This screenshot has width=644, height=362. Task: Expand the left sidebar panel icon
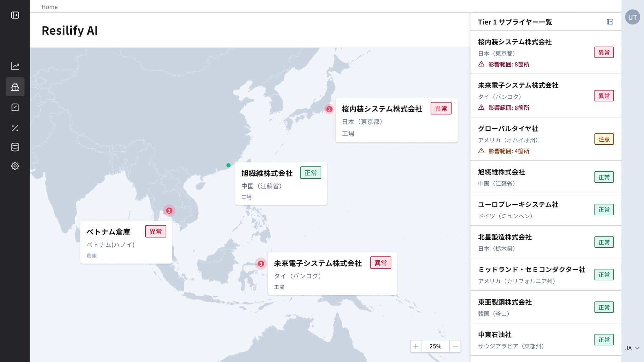click(15, 15)
